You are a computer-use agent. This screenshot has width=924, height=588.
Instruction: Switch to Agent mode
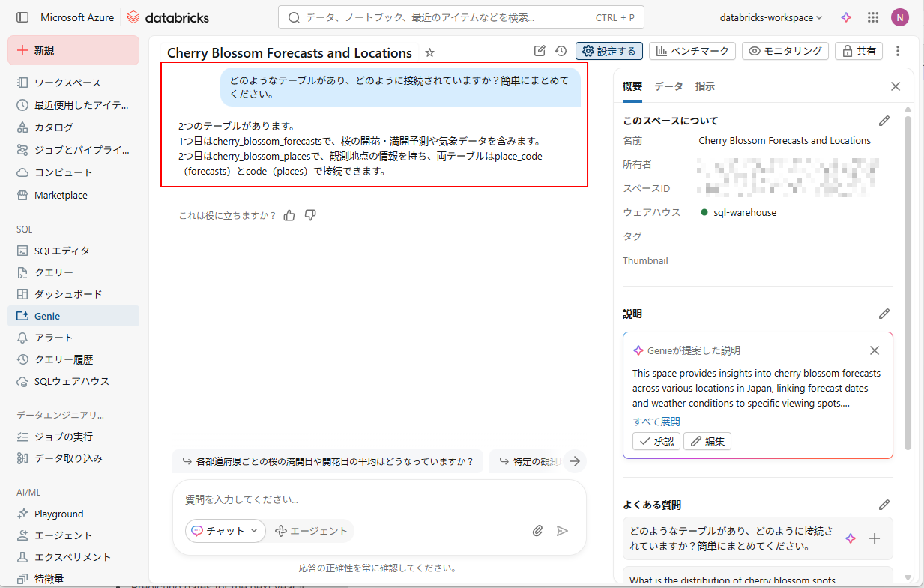tap(312, 531)
